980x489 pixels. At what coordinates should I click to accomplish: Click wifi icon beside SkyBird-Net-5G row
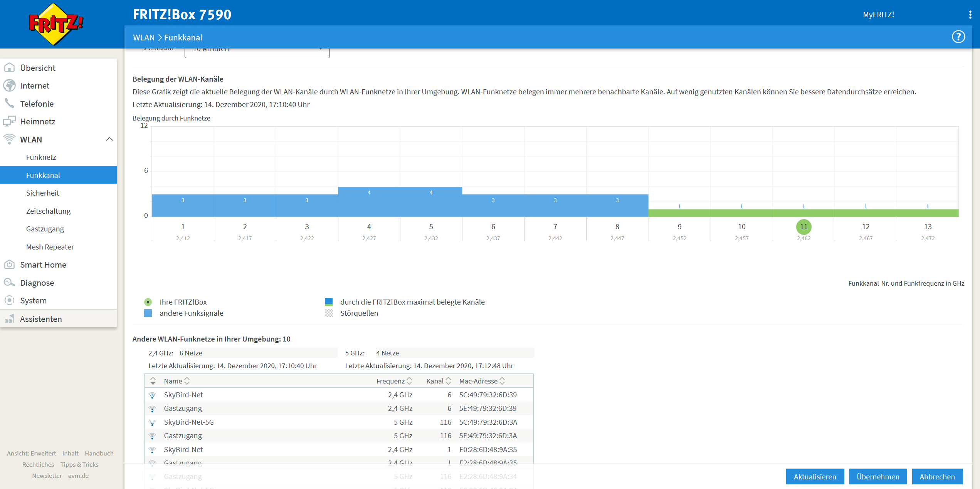153,422
